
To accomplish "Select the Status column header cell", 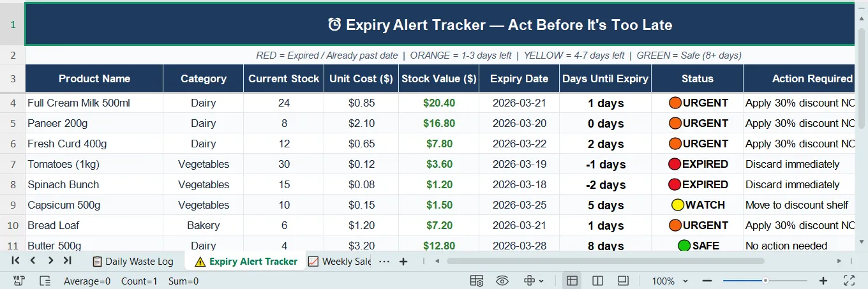I will coord(698,78).
